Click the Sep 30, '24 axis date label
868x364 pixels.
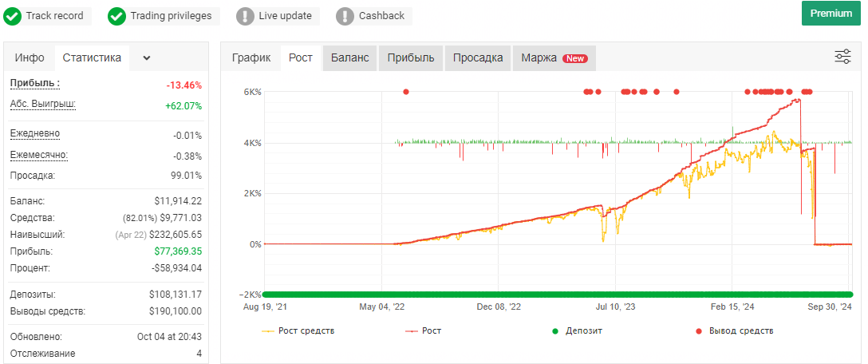pyautogui.click(x=830, y=307)
